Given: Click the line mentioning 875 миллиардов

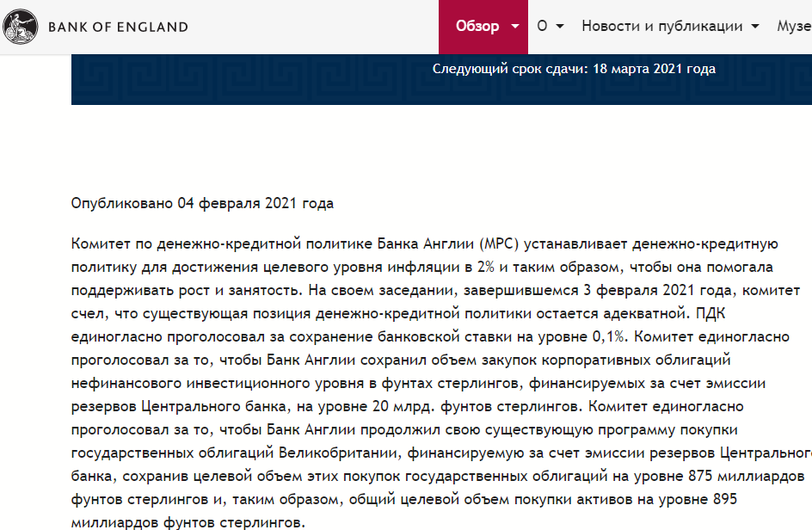Looking at the screenshot, I should [x=438, y=476].
